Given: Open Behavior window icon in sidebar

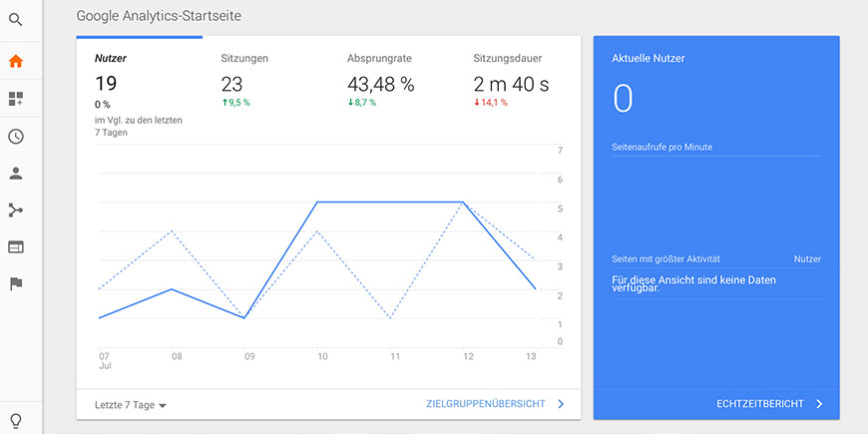Looking at the screenshot, I should (x=16, y=247).
